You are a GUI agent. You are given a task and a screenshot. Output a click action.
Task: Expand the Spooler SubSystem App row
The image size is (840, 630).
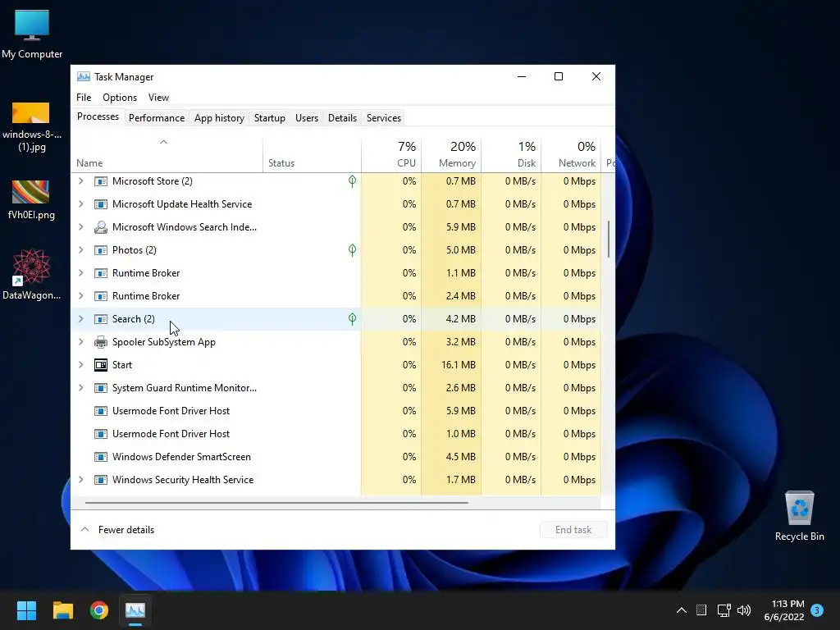81,342
